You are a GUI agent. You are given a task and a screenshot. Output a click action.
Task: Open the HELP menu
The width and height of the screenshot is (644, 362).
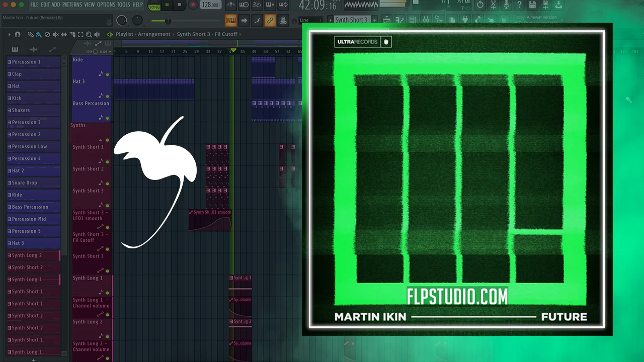pos(137,5)
